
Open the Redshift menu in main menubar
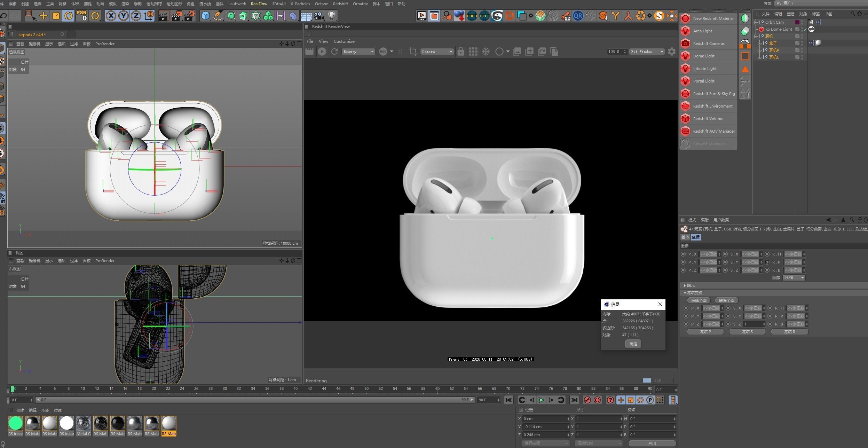340,3
